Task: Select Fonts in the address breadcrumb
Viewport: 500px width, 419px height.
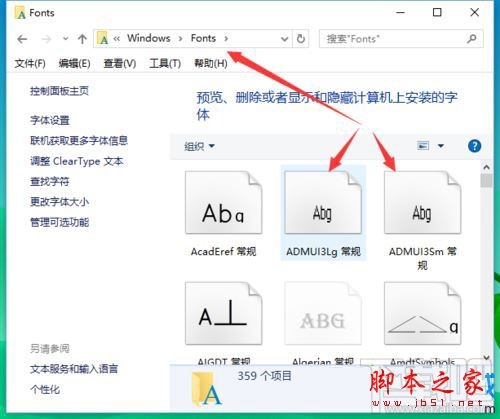Action: [x=203, y=38]
